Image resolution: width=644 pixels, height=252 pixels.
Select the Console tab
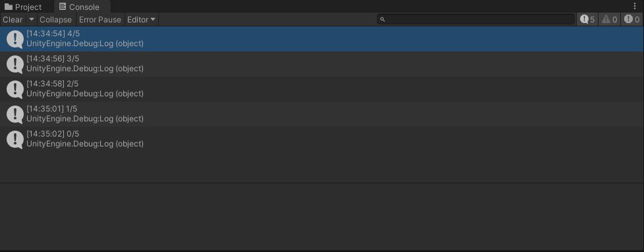click(79, 7)
